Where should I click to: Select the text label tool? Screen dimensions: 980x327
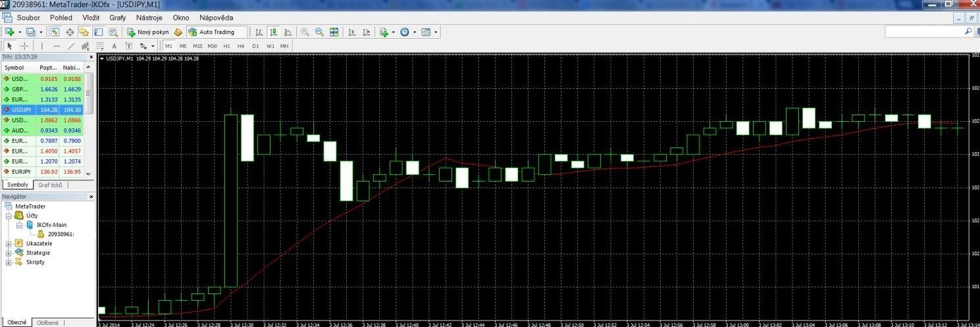114,46
